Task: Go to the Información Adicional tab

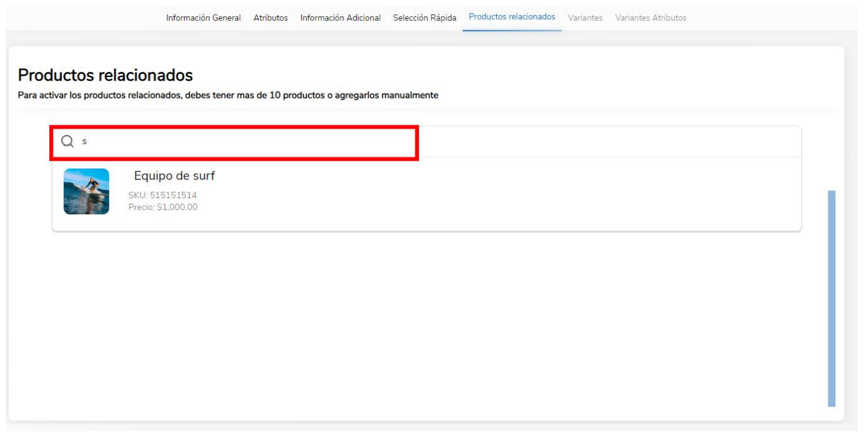Action: point(340,18)
